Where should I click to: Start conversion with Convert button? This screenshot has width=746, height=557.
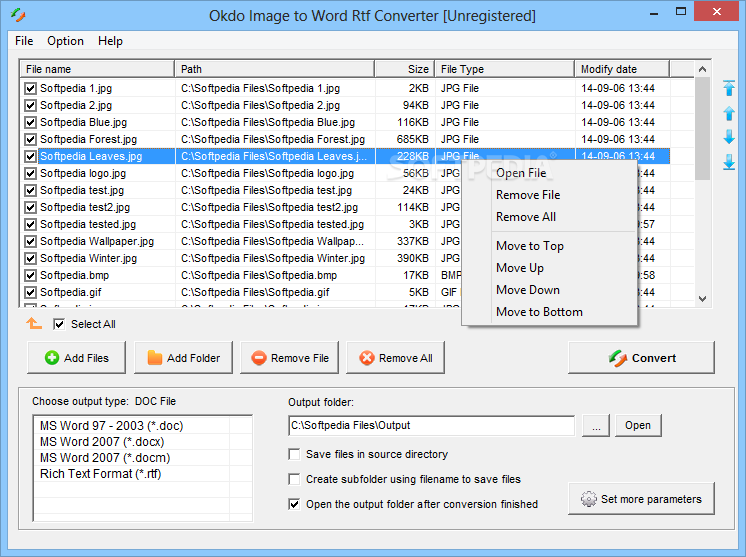641,358
